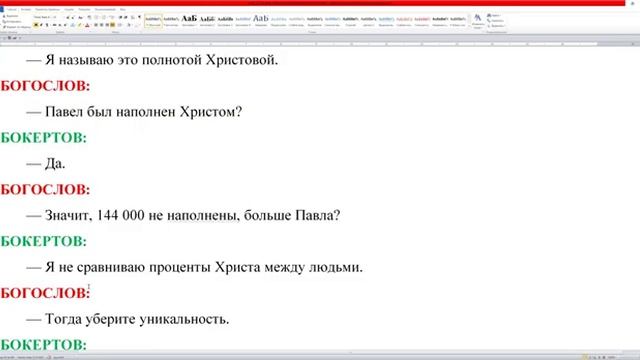Align text right
Viewport: 640px width, 360px height.
tap(107, 25)
